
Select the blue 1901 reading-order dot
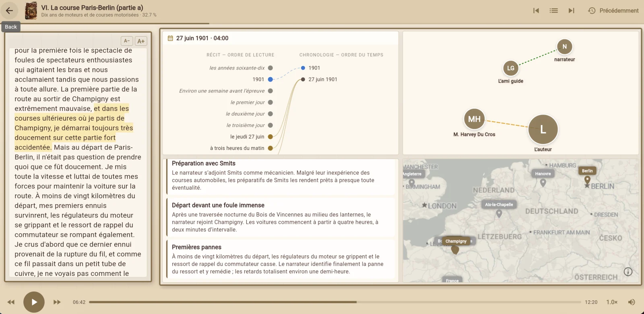(270, 80)
